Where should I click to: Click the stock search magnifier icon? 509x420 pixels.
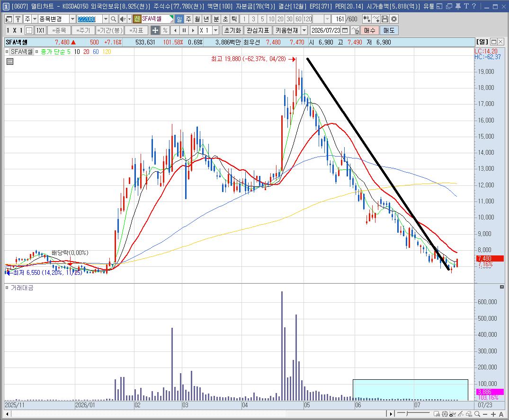tap(113, 19)
